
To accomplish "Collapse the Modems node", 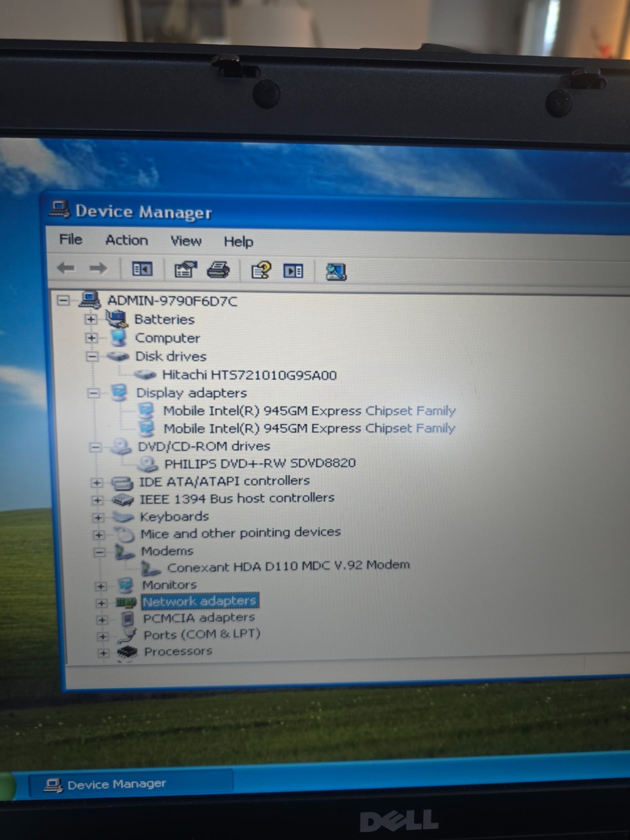I will (99, 552).
